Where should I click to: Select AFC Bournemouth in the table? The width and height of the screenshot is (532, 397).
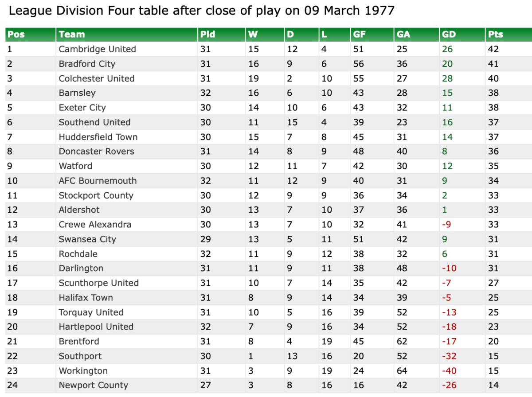[x=98, y=181]
